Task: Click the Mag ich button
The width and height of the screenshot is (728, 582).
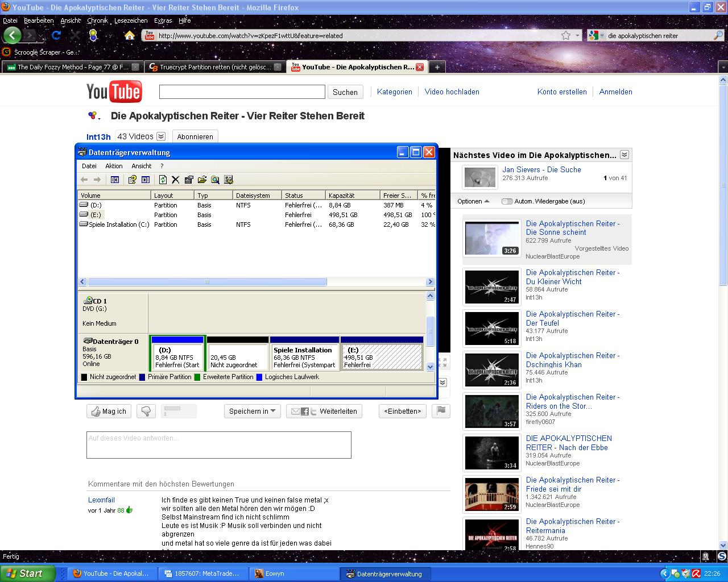Action: 109,411
